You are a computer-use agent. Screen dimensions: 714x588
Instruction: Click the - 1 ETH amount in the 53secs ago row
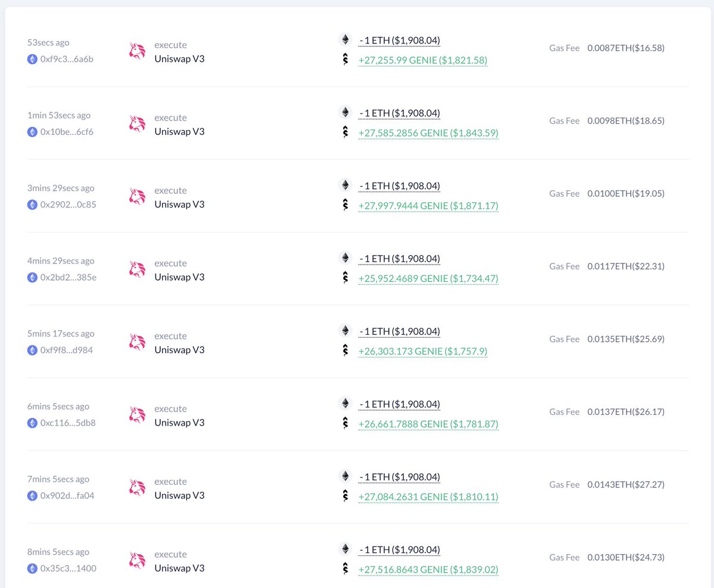click(x=400, y=40)
